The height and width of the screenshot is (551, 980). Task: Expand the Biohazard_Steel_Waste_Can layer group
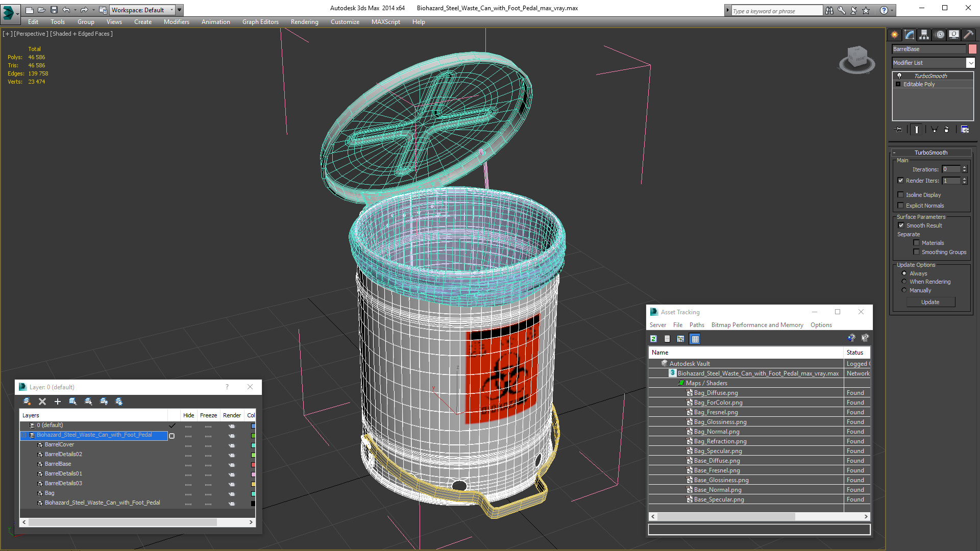click(x=24, y=435)
